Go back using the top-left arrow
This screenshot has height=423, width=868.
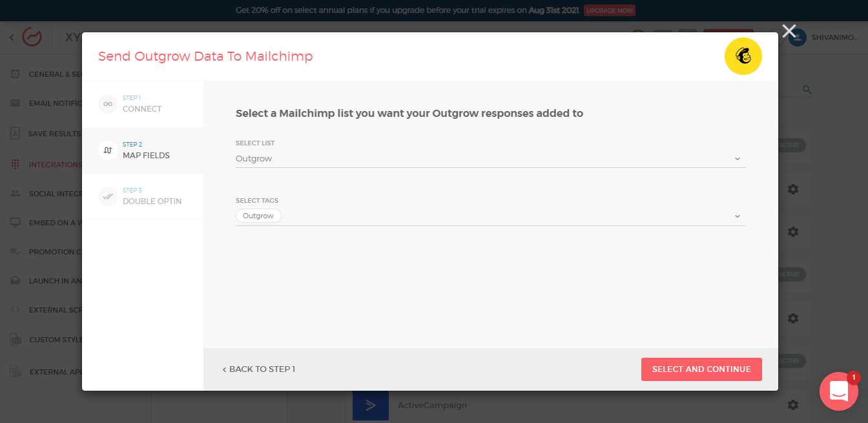pyautogui.click(x=12, y=37)
